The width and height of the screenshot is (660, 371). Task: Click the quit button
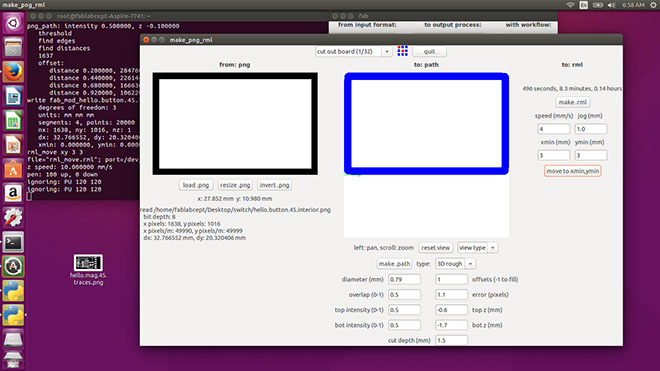point(429,51)
